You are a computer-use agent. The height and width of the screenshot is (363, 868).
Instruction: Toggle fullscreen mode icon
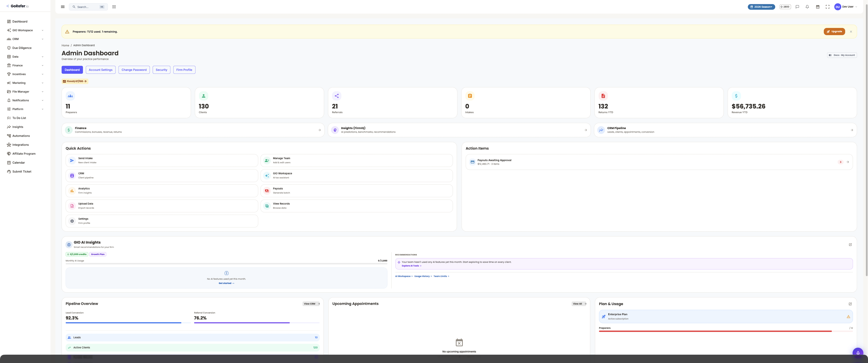827,7
